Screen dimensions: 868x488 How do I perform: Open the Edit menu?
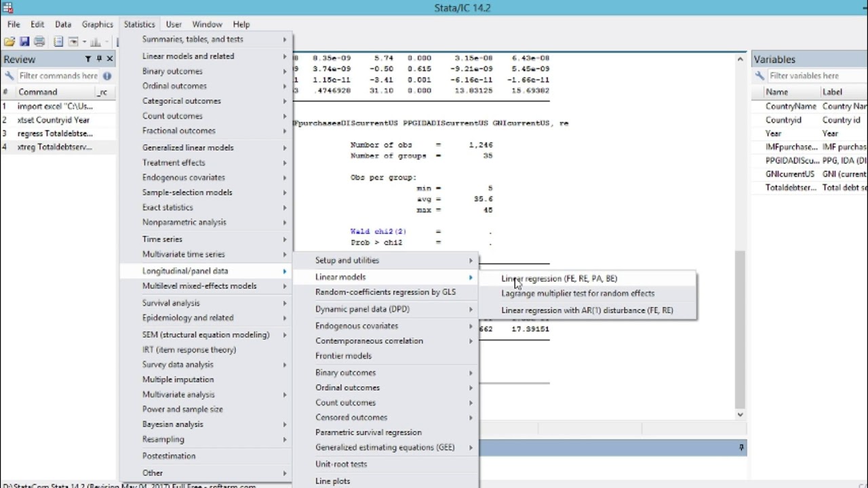(x=37, y=24)
